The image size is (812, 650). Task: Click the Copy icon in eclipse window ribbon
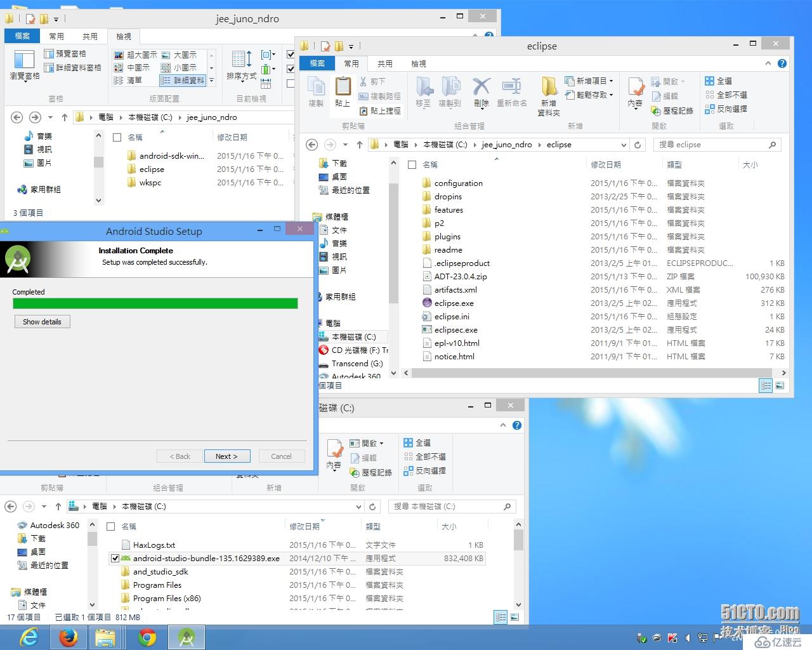(316, 87)
